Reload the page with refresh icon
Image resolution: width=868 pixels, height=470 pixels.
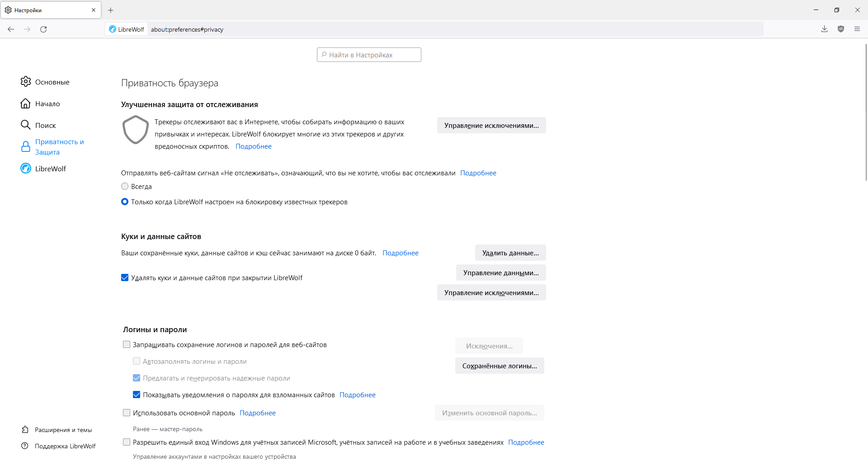tap(43, 29)
